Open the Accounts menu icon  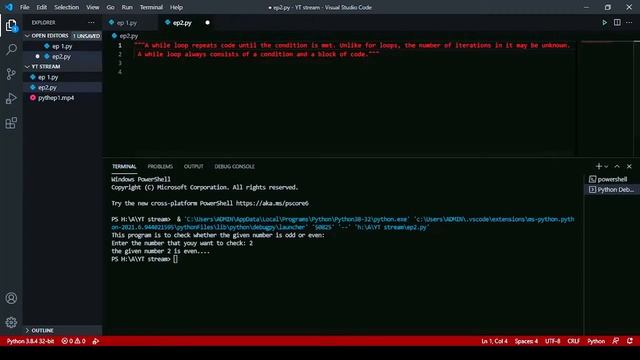pos(11,298)
